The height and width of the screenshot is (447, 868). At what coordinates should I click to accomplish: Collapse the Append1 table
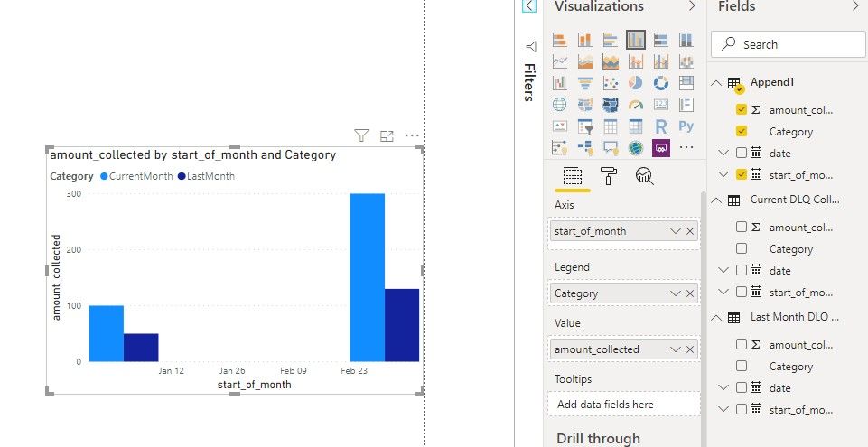point(716,83)
